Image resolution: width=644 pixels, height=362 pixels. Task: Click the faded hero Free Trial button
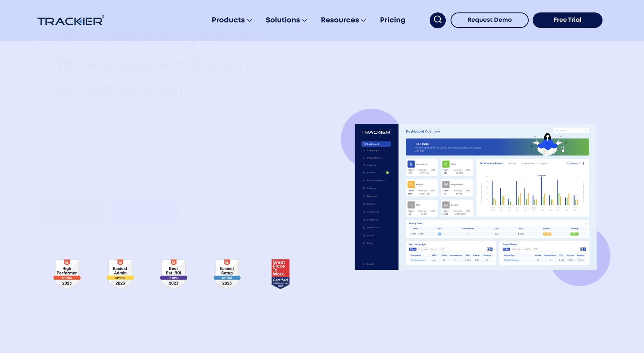click(x=146, y=212)
